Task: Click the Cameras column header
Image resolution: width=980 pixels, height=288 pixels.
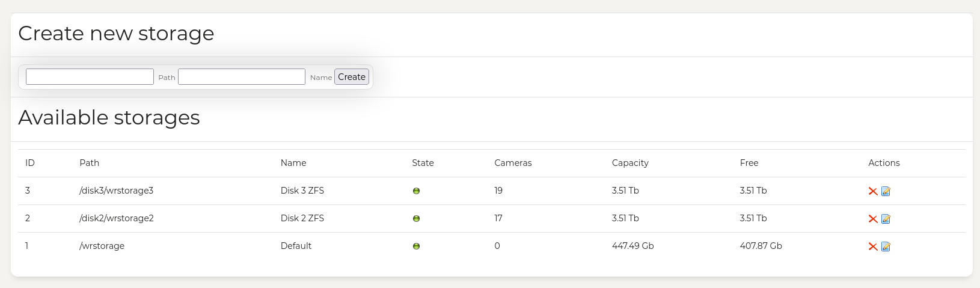Action: [x=513, y=163]
